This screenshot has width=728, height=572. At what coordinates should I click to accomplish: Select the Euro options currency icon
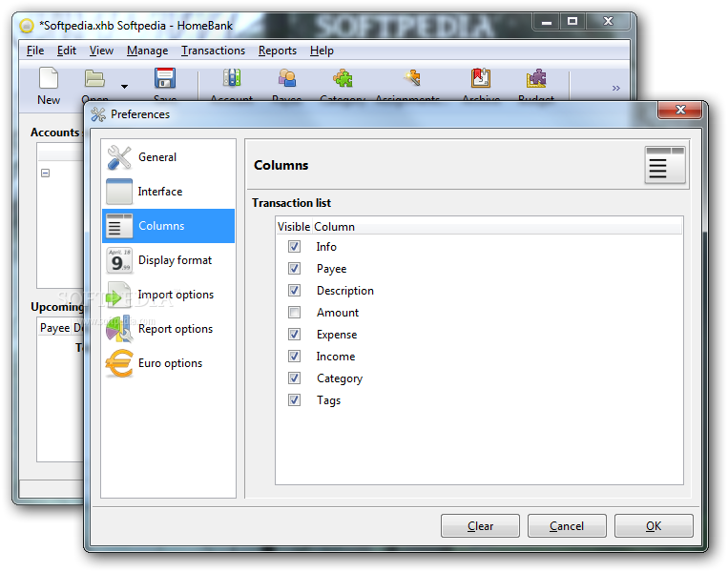tap(119, 363)
